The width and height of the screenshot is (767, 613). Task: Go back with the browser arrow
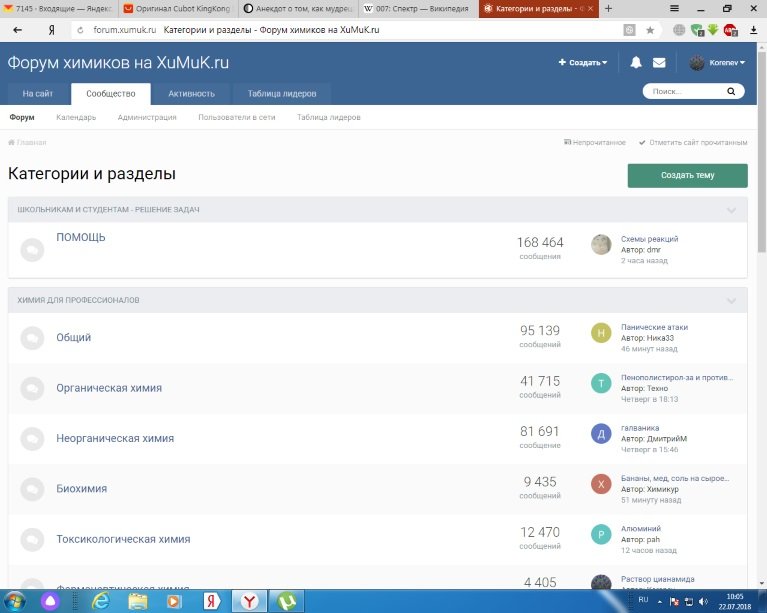17,30
